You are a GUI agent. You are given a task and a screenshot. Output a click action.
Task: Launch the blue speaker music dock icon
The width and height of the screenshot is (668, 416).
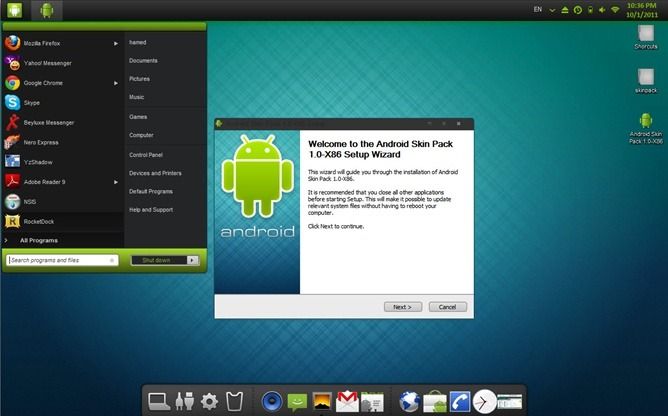pyautogui.click(x=272, y=402)
